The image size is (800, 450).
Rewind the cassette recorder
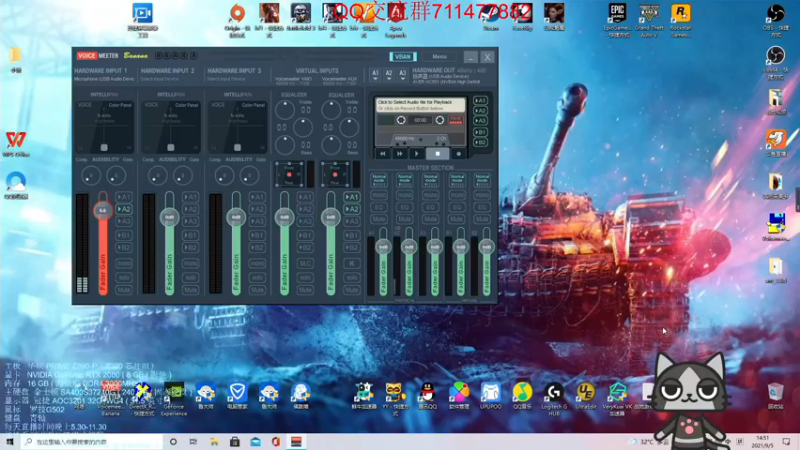[383, 154]
